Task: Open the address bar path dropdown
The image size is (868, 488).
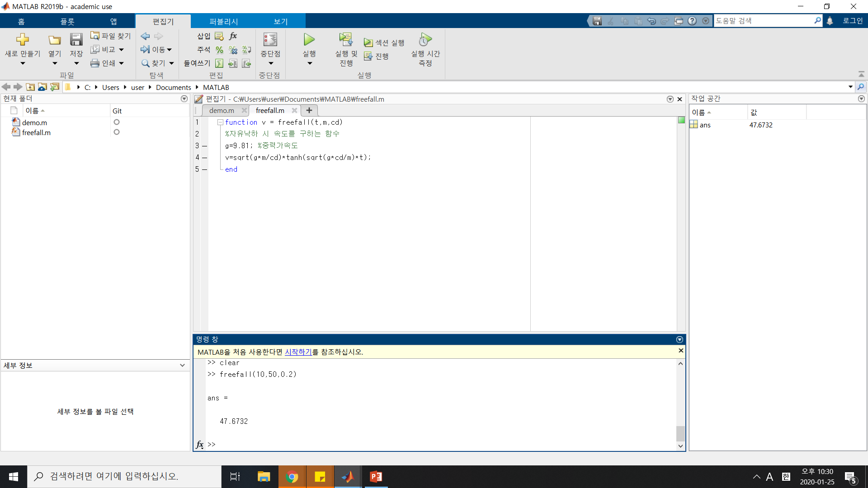Action: (x=850, y=87)
